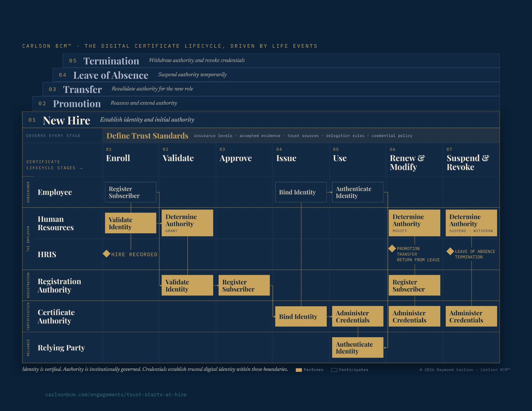Select the Determine Authority GRANT box
Screen dimensions: 532x411
187,223
